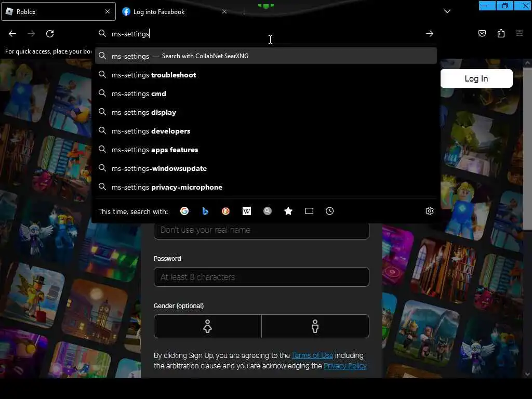Close the Roblox tab
This screenshot has height=399, width=532.
point(108,11)
